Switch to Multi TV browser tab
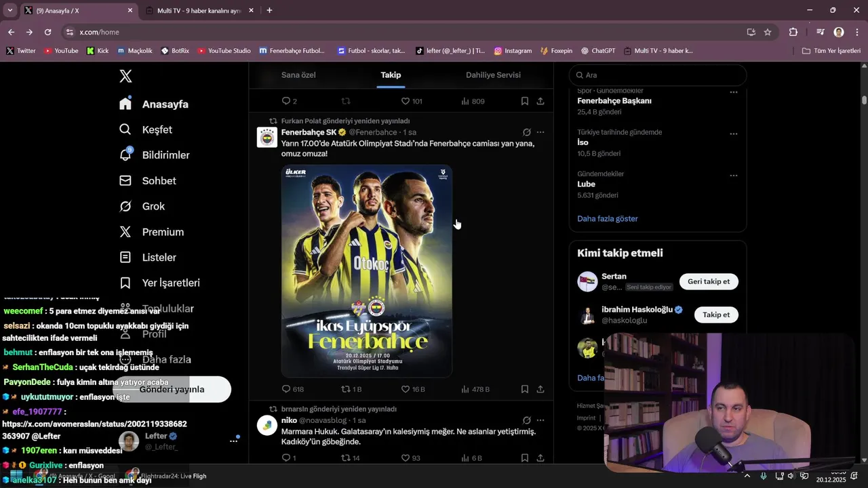 [x=198, y=10]
